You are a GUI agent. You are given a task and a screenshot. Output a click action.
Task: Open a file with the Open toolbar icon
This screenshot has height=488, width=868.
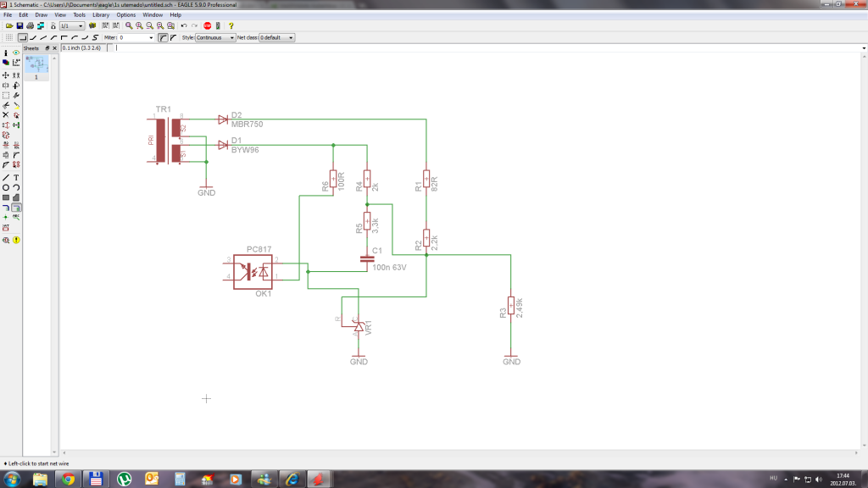tap(9, 26)
